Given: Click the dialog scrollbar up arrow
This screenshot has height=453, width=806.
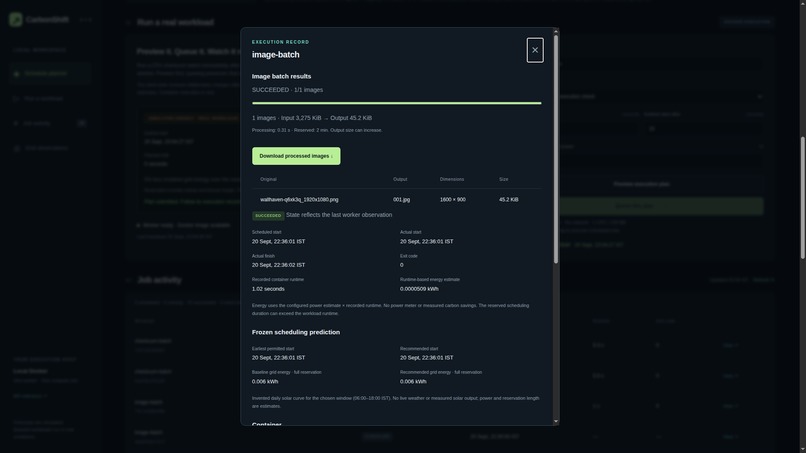Looking at the screenshot, I should (x=556, y=31).
